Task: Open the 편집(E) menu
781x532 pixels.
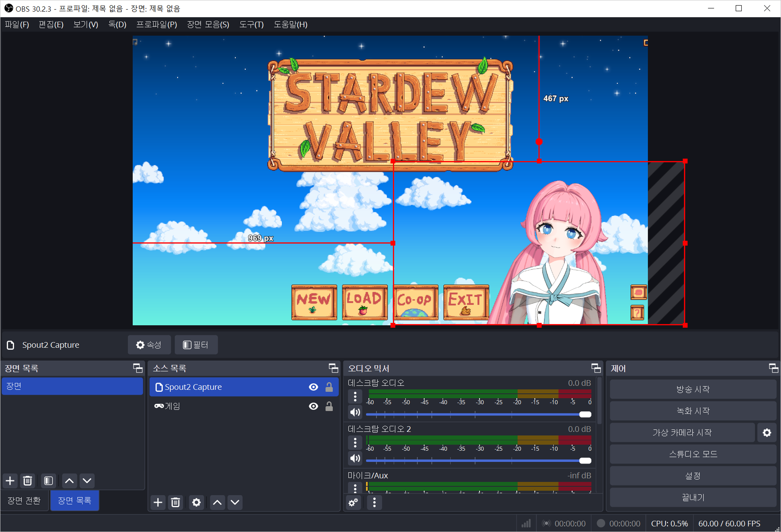Action: pos(51,24)
